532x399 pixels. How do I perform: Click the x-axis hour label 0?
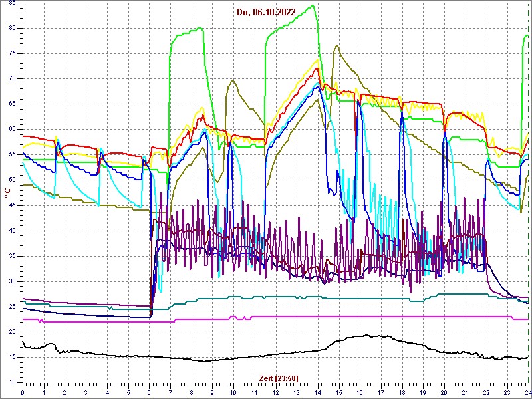(23, 392)
